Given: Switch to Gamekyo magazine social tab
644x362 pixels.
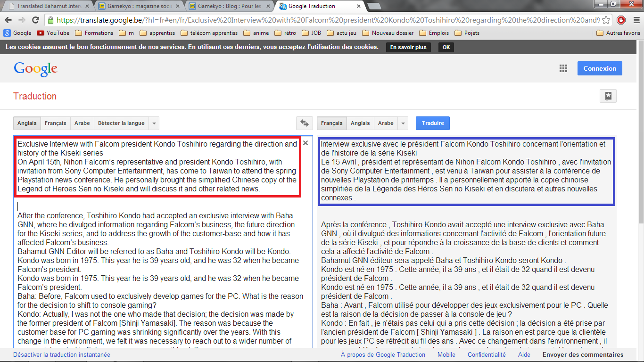Looking at the screenshot, I should (139, 6).
